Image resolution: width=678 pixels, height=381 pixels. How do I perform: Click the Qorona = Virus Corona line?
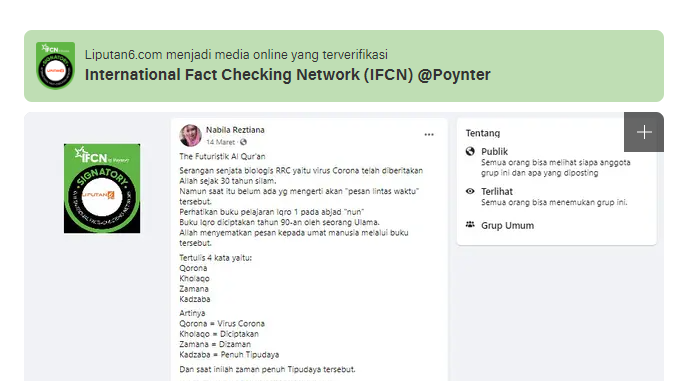click(222, 323)
